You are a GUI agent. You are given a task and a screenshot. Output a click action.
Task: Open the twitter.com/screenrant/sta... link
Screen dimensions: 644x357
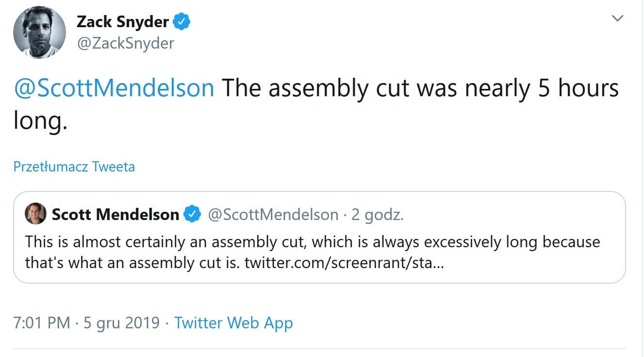coord(344,263)
